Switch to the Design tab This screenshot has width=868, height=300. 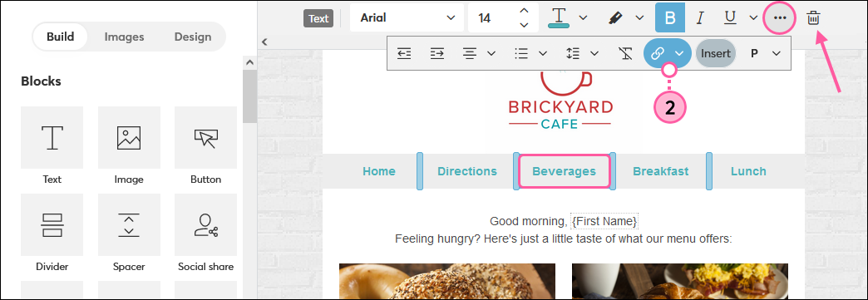pos(193,37)
